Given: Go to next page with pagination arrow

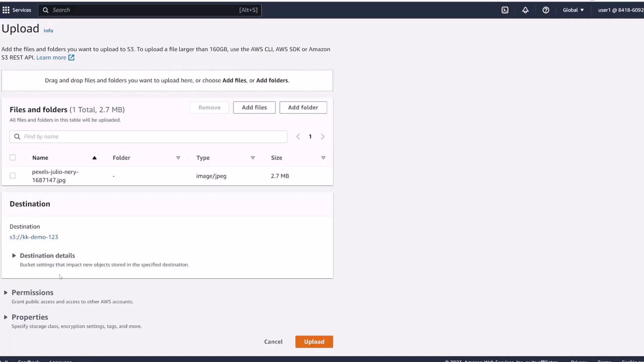Looking at the screenshot, I should click(x=323, y=136).
